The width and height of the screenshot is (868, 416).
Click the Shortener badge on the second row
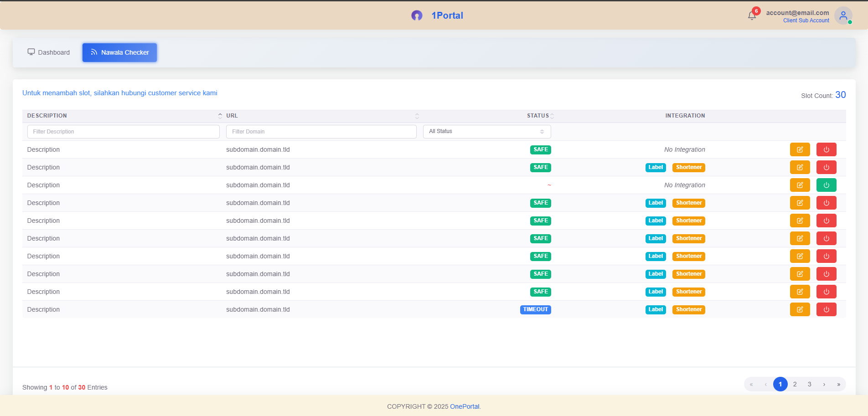[688, 167]
